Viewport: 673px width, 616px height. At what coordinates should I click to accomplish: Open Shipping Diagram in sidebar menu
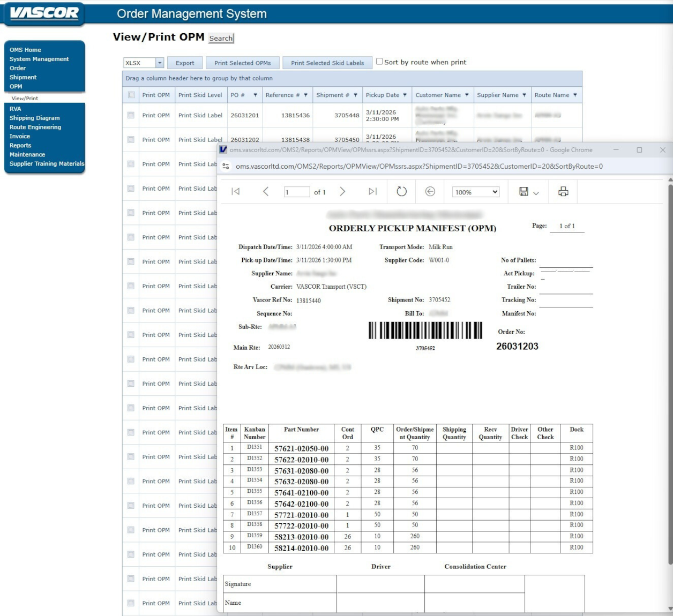34,118
